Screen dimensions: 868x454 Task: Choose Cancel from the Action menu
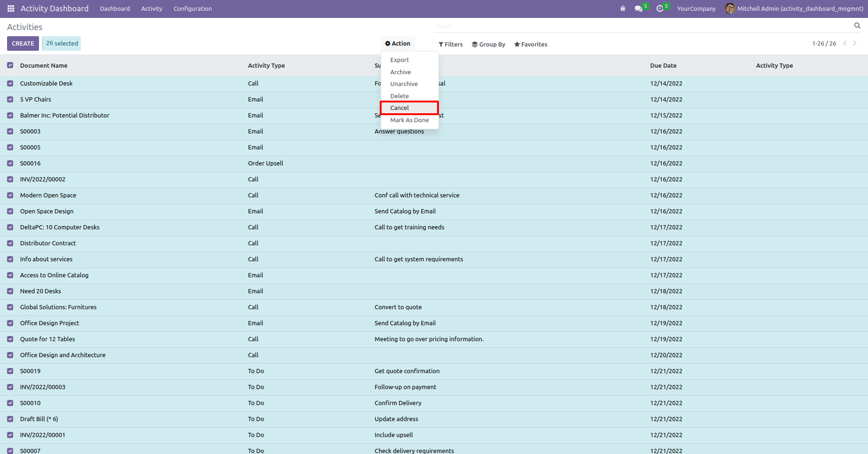click(x=399, y=108)
